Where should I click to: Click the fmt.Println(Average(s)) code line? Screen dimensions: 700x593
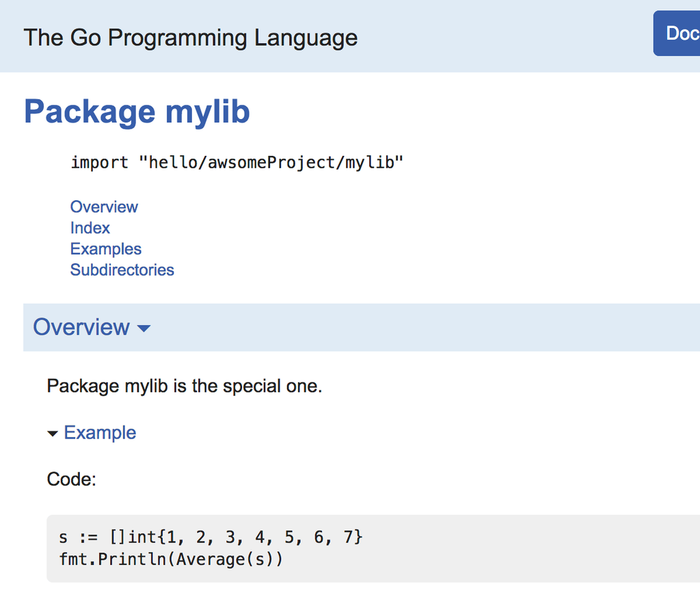[171, 559]
